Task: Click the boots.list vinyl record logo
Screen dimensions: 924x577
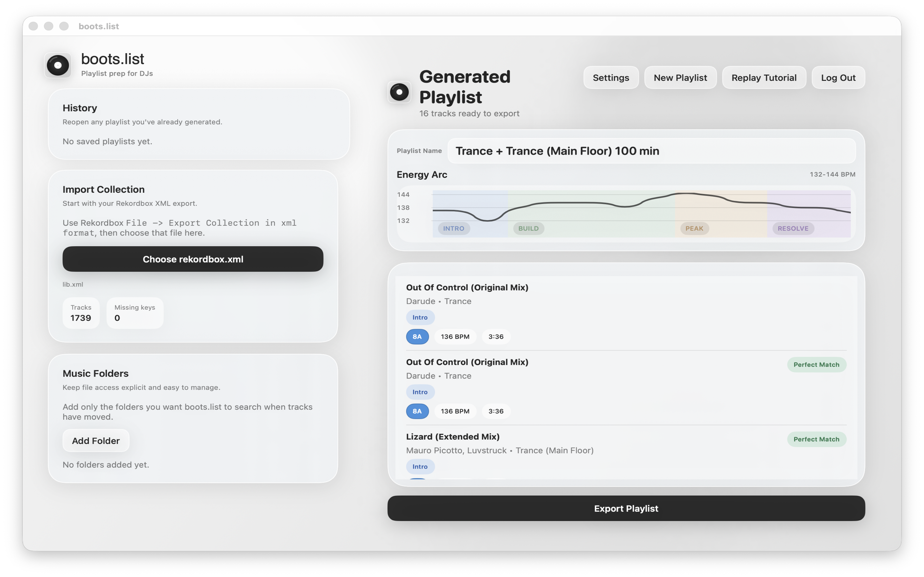Action: 58,65
